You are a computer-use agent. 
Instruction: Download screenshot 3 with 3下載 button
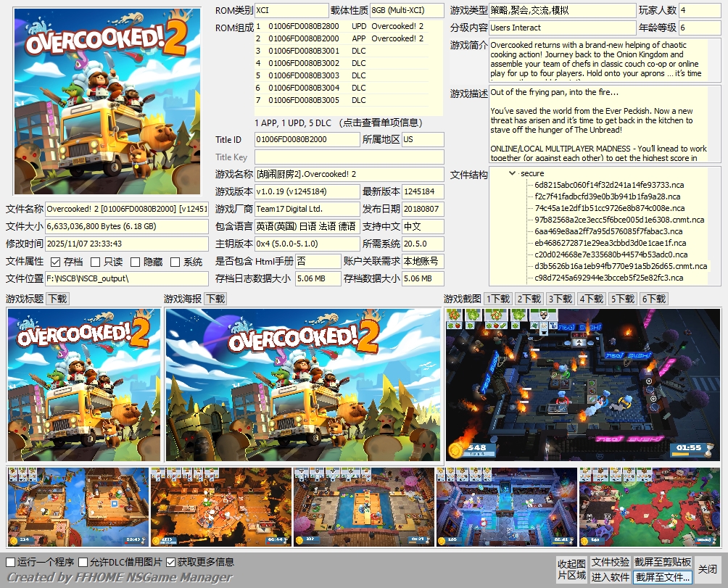(561, 299)
